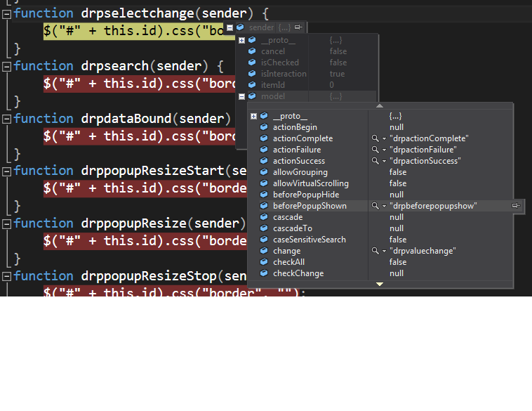
Task: Click the isInteraction property icon
Action: coord(252,73)
